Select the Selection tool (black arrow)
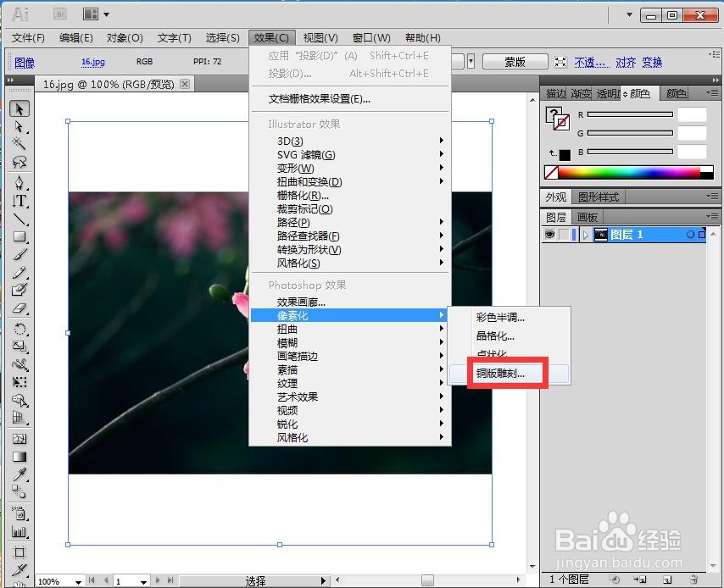The image size is (724, 588). (19, 108)
